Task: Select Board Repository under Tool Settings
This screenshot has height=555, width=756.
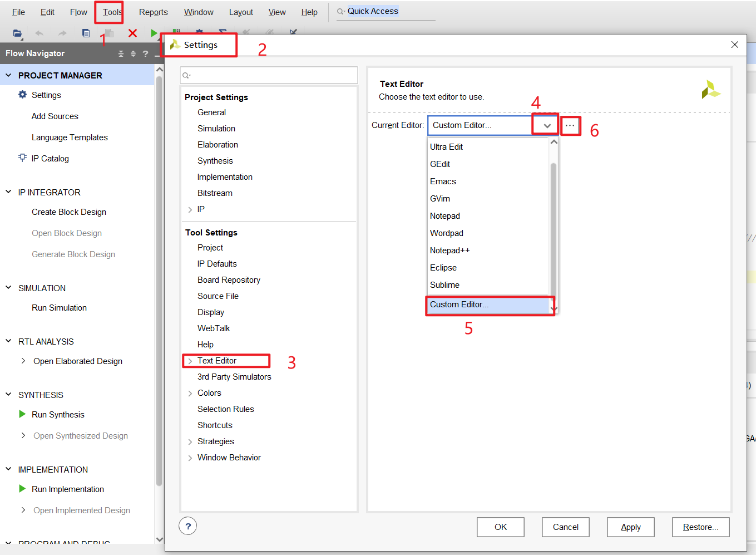Action: 229,280
